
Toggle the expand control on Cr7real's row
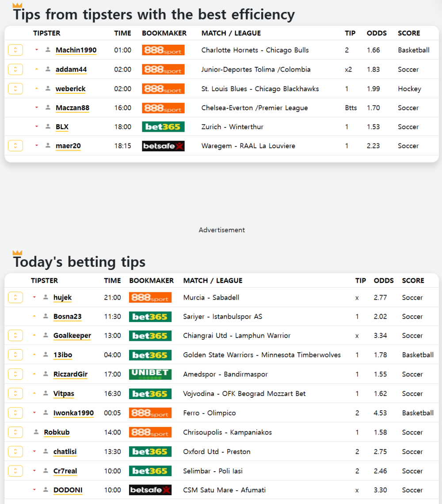point(15,470)
